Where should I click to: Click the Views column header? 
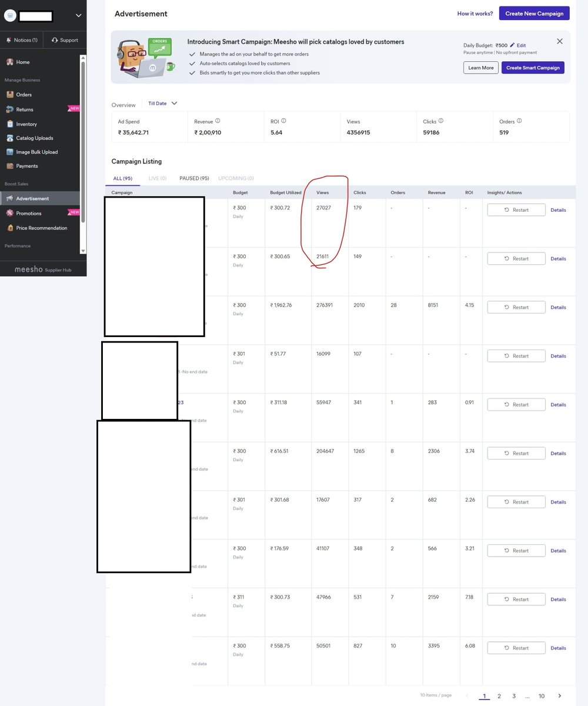[x=322, y=192]
